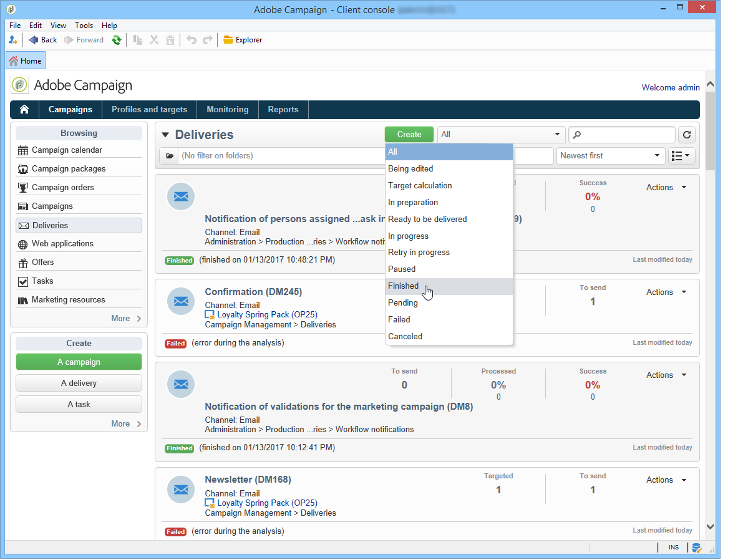Screen dimensions: 738x560
Task: Open Actions menu for Confirmation (DM245)
Action: pyautogui.click(x=666, y=292)
